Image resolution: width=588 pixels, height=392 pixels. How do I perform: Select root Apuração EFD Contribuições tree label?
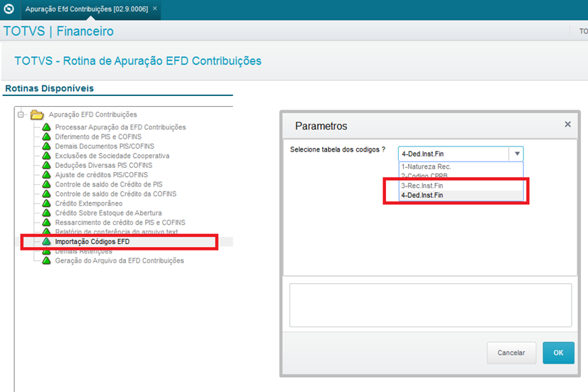pyautogui.click(x=93, y=115)
